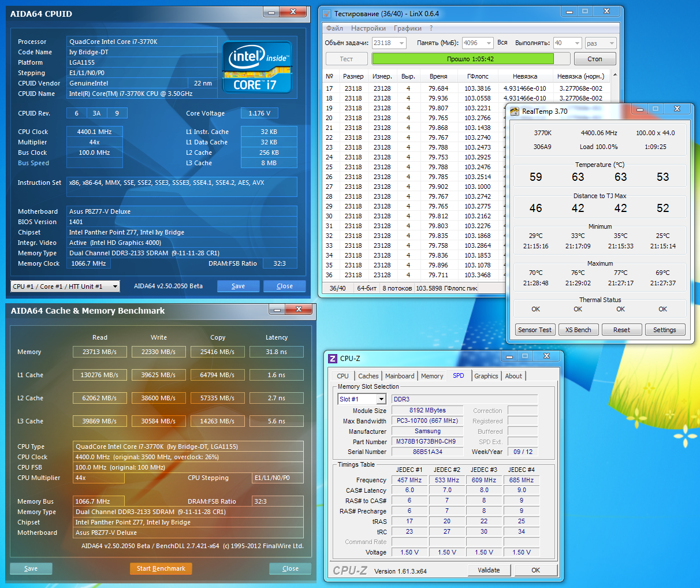Click the green LinX progress bar
This screenshot has height=588, width=700.
pos(463,59)
